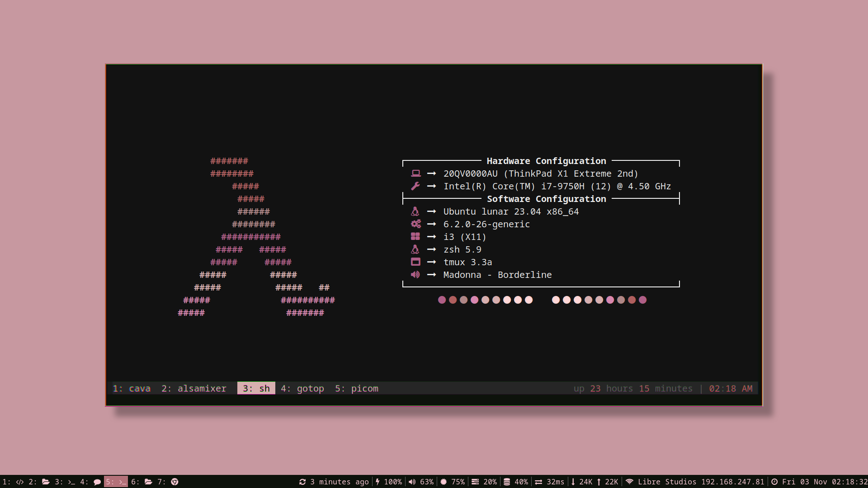Image resolution: width=868 pixels, height=488 pixels.
Task: Click the uptime text in the tmux bar
Action: click(x=633, y=388)
